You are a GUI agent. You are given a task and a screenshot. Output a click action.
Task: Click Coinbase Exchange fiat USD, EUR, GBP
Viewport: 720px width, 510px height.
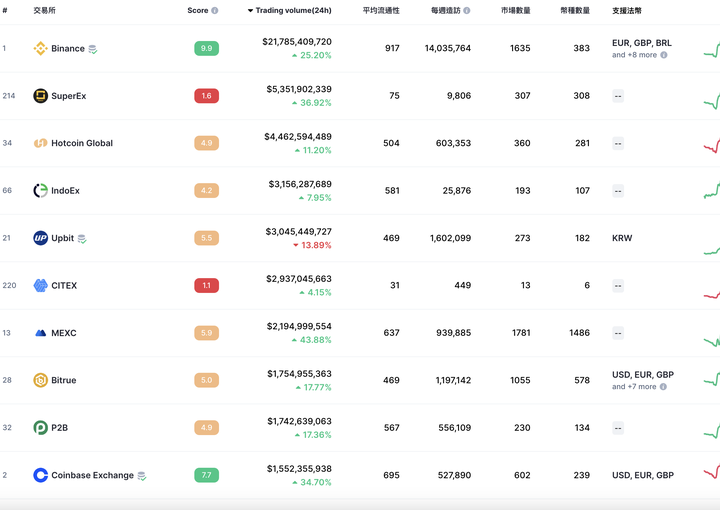tap(643, 475)
